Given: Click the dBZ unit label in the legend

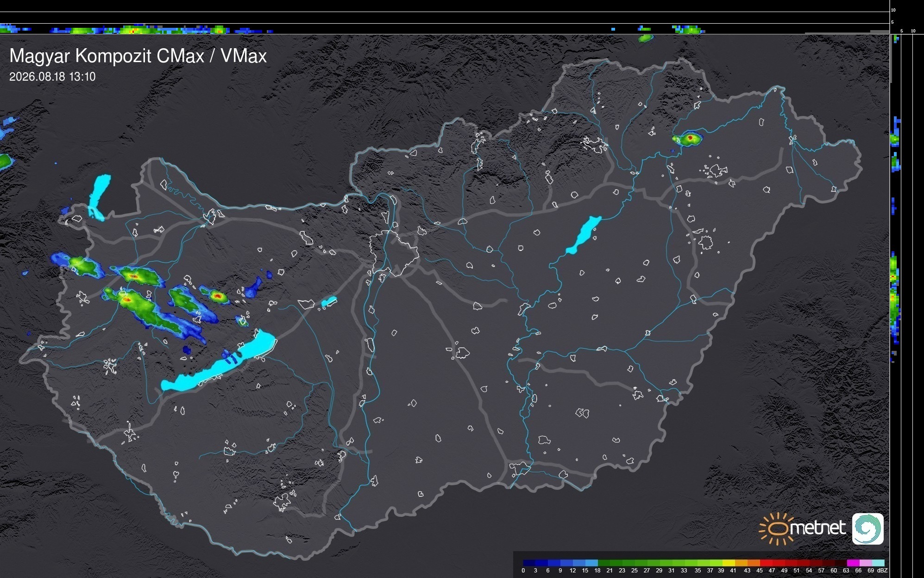Looking at the screenshot, I should point(882,571).
